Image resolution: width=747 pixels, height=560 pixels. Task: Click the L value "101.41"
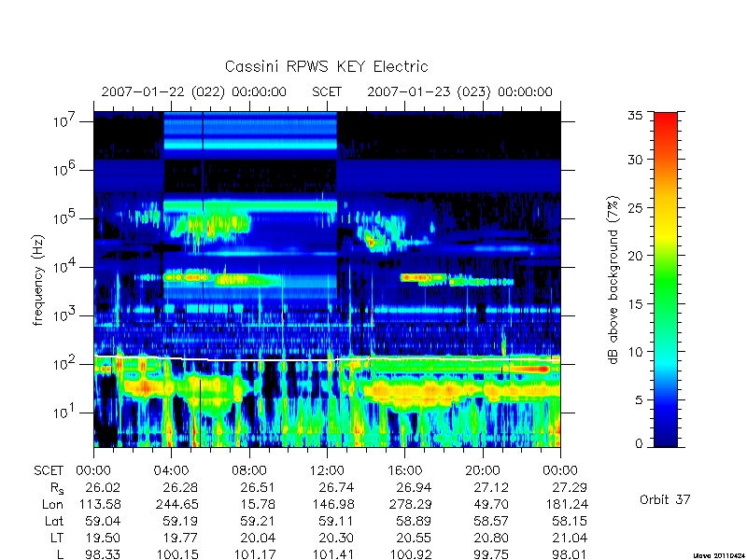tap(332, 554)
